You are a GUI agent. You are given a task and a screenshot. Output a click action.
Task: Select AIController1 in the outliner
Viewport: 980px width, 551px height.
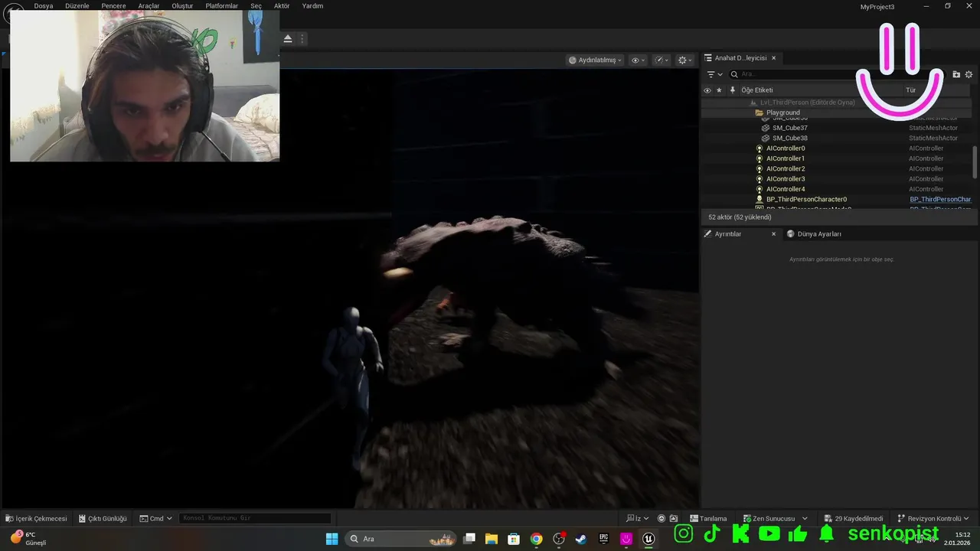[x=786, y=158]
